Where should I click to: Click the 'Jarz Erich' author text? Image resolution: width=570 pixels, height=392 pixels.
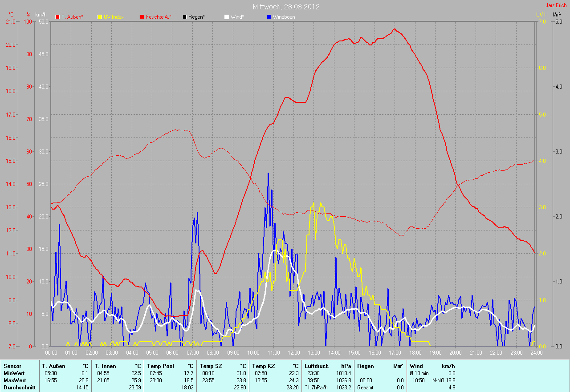click(x=556, y=5)
